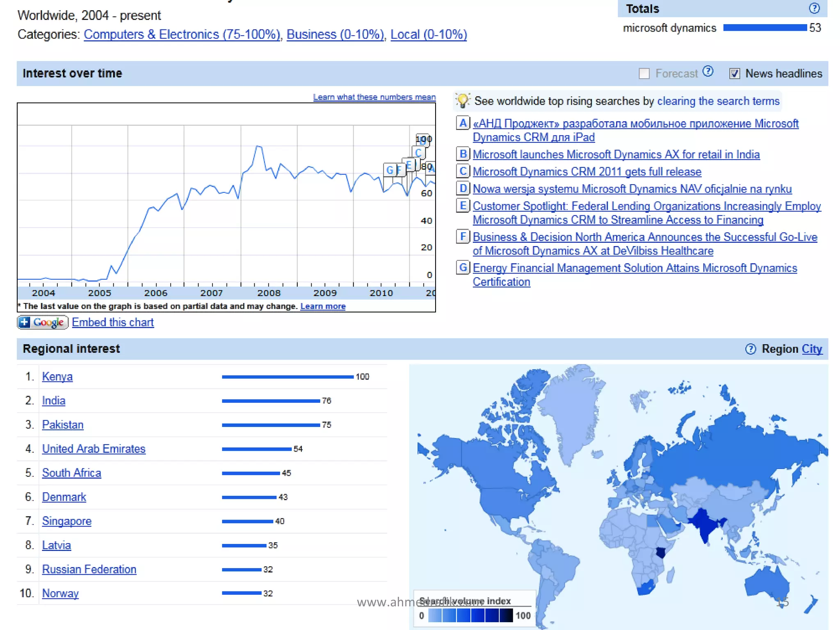Click the 'clearing the search terms' link
The width and height of the screenshot is (840, 630).
click(x=718, y=101)
